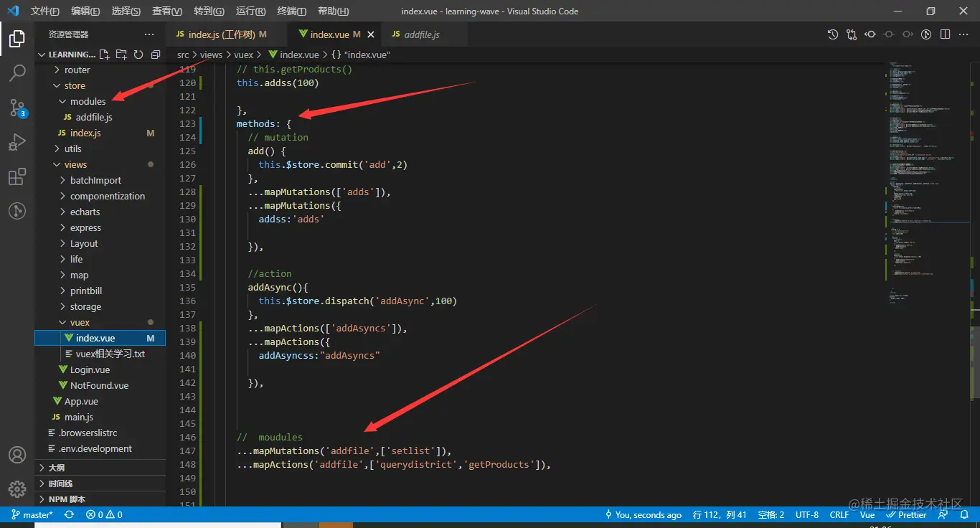This screenshot has width=980, height=528.
Task: Click the 空格: 2 indentation setting
Action: [771, 514]
